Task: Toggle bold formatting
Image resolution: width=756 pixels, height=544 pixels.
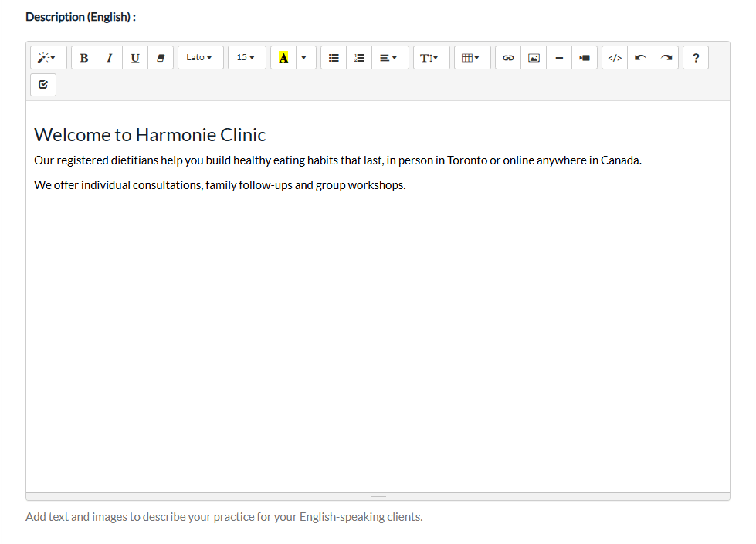Action: 84,58
